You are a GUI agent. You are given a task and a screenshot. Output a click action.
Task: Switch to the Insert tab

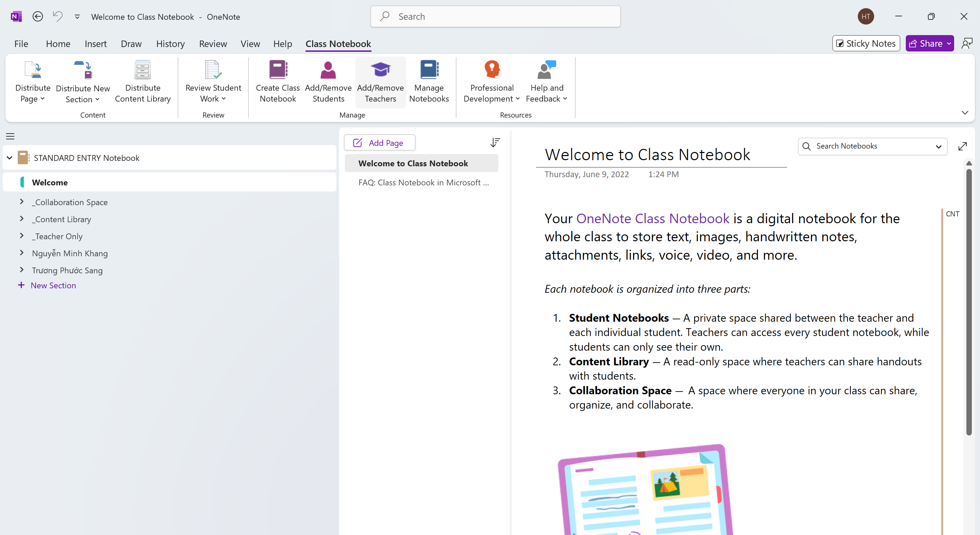click(x=96, y=44)
